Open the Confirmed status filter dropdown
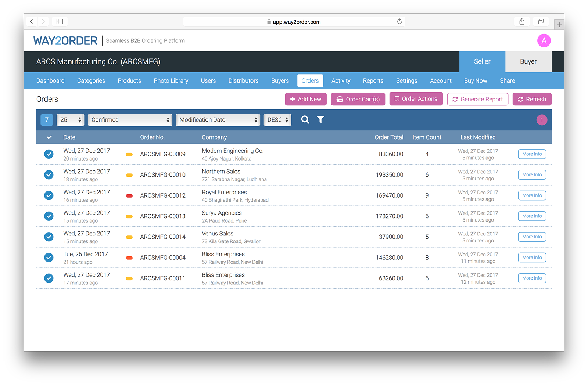The image size is (588, 385). pyautogui.click(x=130, y=120)
